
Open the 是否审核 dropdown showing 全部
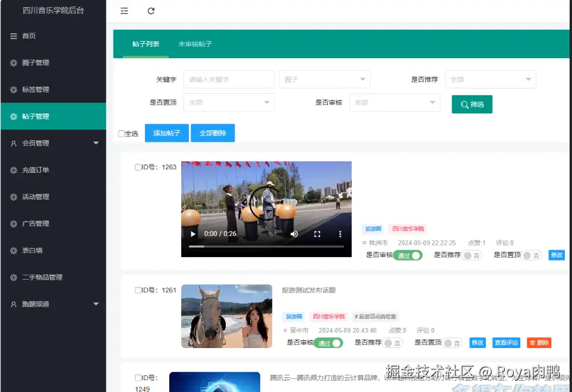[x=395, y=102]
